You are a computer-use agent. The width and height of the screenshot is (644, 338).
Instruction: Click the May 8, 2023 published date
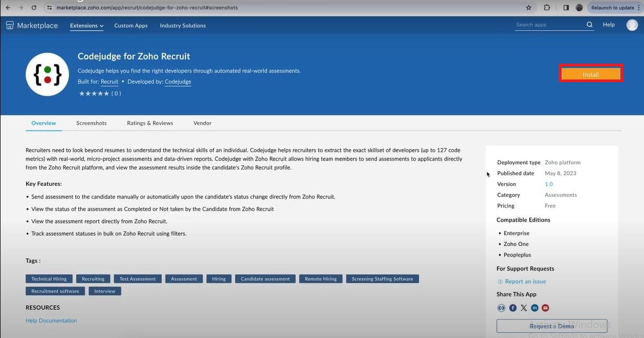coord(560,173)
